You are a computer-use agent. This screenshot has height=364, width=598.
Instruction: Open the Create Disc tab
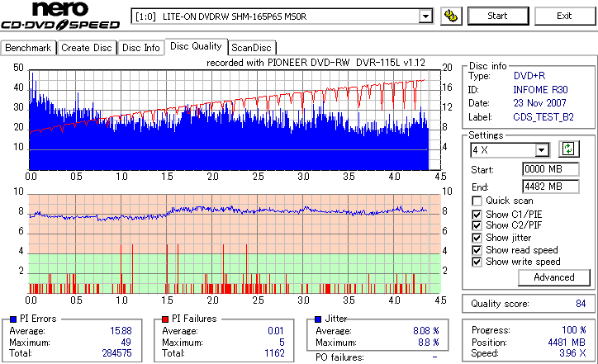[x=87, y=48]
